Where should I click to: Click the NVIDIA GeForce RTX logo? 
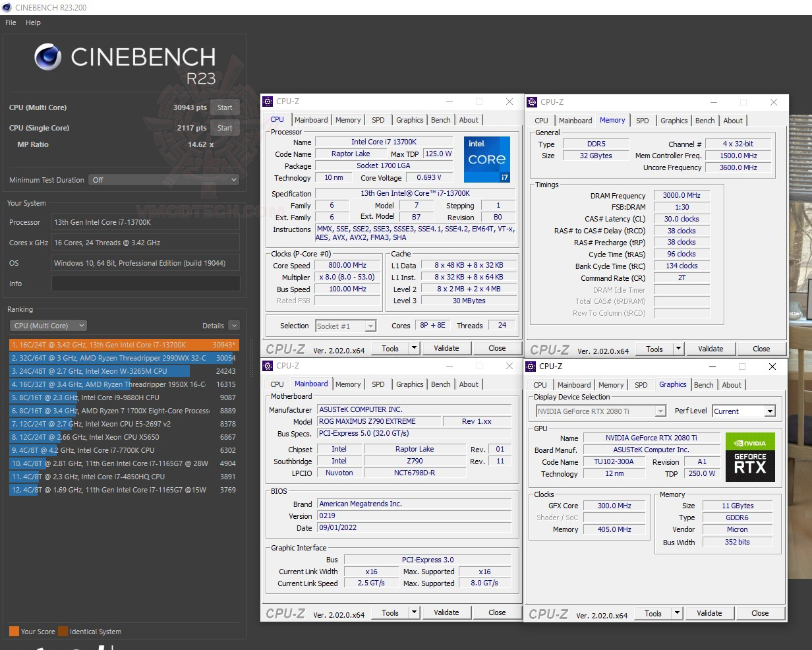(x=750, y=457)
